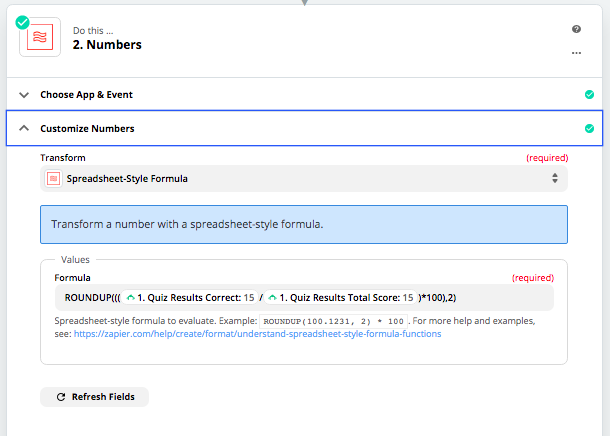This screenshot has width=610, height=436.
Task: Click the 'Transform a number with a spreadsheet-style formula.' banner
Action: click(x=304, y=224)
